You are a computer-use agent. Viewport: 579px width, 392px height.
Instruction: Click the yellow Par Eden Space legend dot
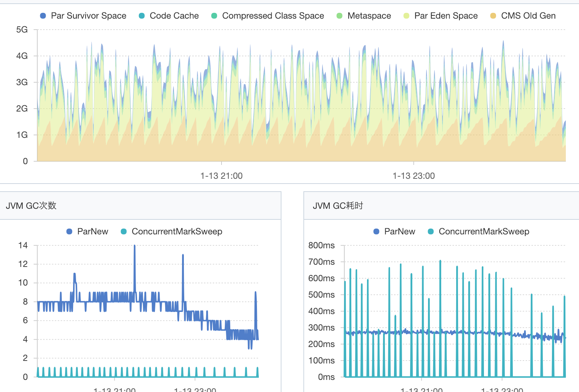click(406, 16)
